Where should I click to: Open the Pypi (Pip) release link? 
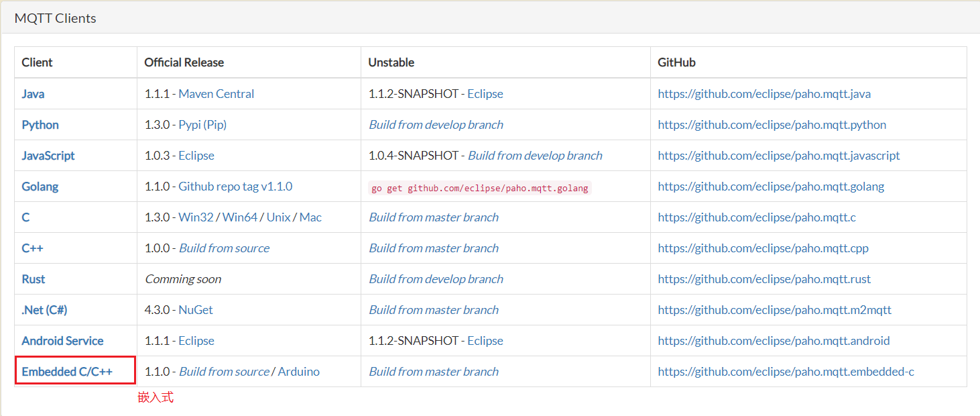click(202, 125)
